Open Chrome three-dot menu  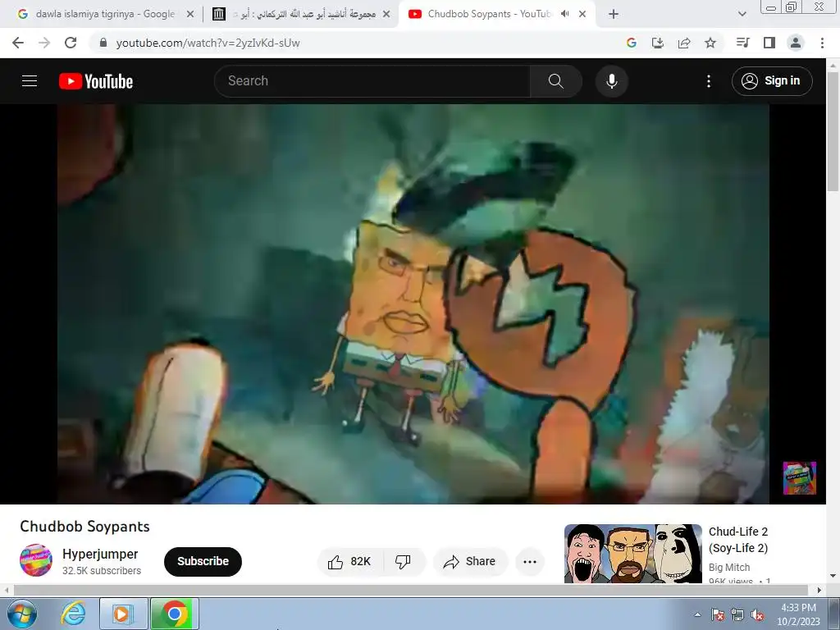coord(822,43)
